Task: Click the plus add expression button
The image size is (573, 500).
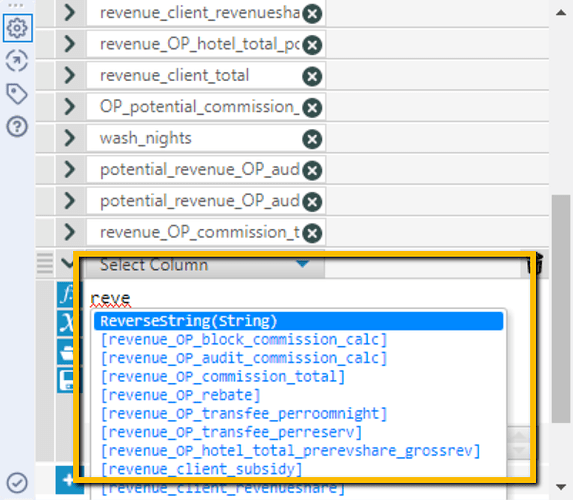Action: click(x=68, y=480)
